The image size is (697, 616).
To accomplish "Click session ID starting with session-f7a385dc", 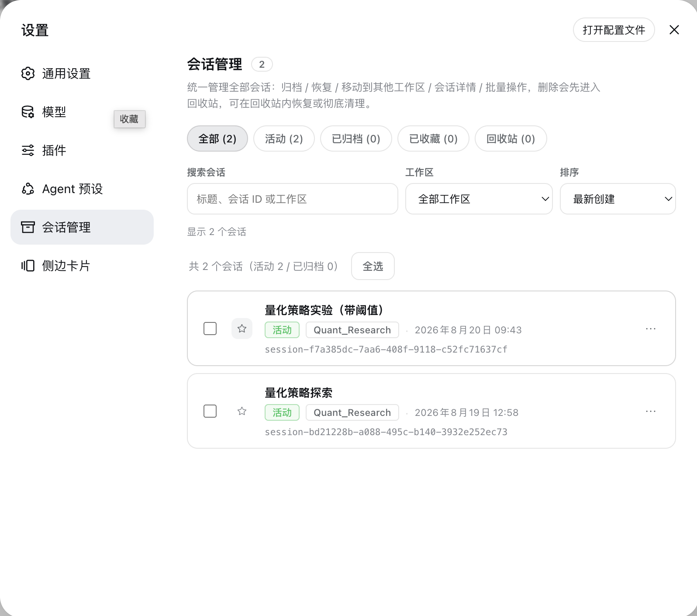I will click(x=386, y=350).
